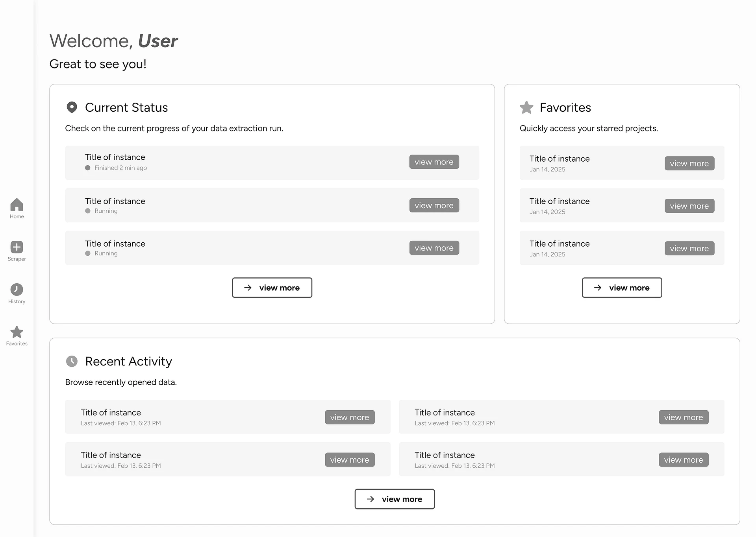View more on top-left Recent Activity item
The image size is (756, 537).
(350, 417)
